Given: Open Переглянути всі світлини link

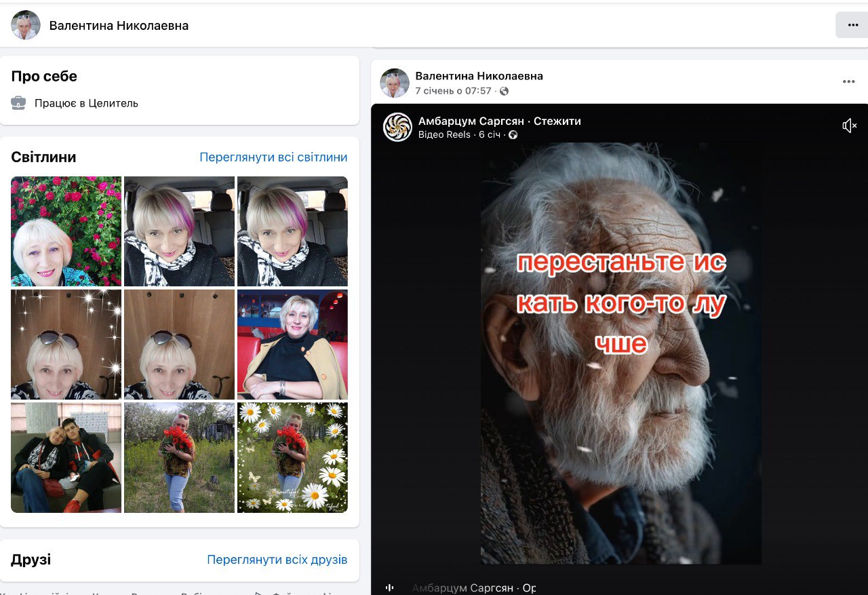Looking at the screenshot, I should coord(273,157).
